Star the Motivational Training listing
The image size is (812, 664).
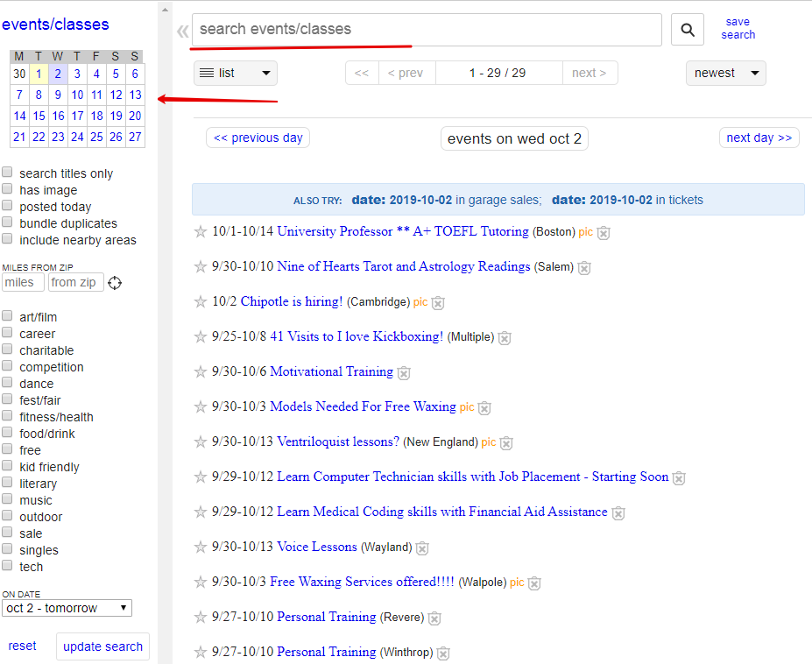click(x=201, y=371)
